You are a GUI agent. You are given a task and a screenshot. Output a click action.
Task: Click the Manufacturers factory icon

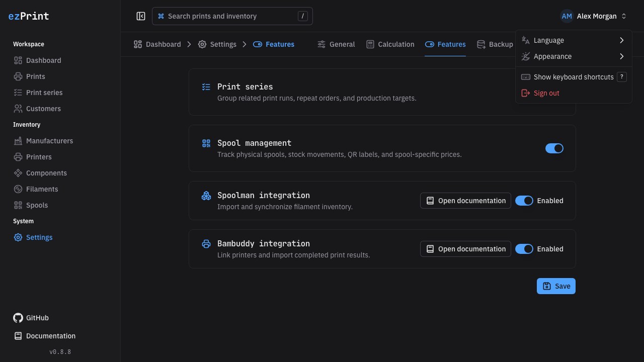coord(18,141)
